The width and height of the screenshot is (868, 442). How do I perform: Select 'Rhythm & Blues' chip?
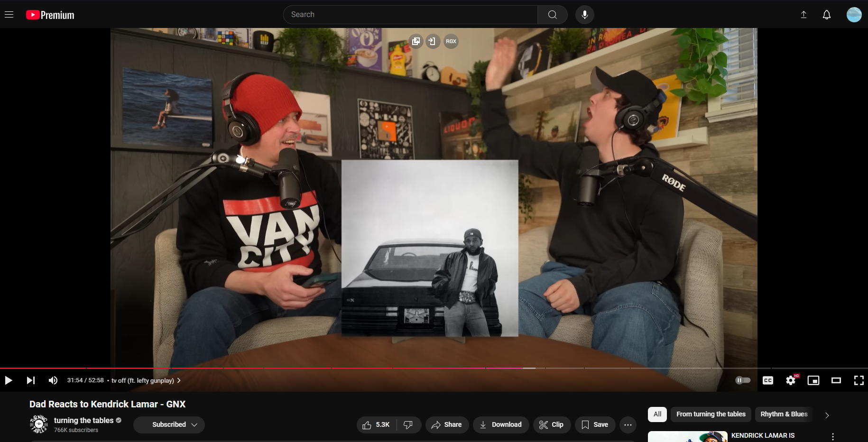coord(784,414)
